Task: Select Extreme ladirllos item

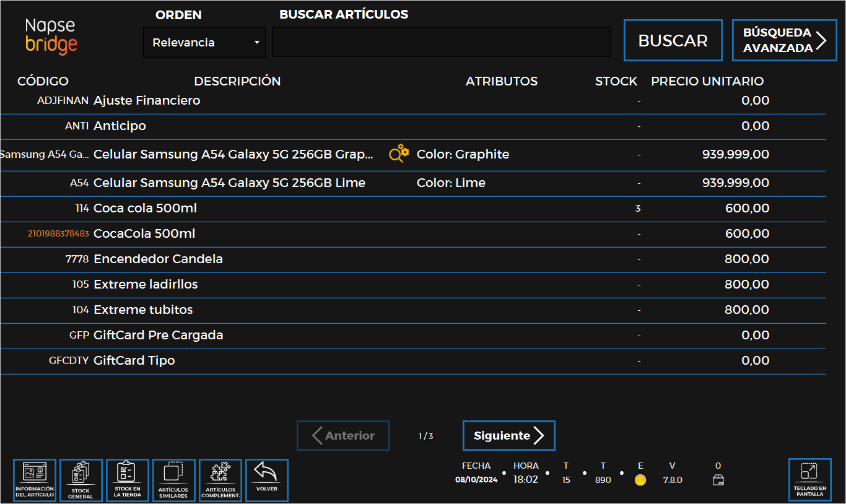Action: click(146, 284)
